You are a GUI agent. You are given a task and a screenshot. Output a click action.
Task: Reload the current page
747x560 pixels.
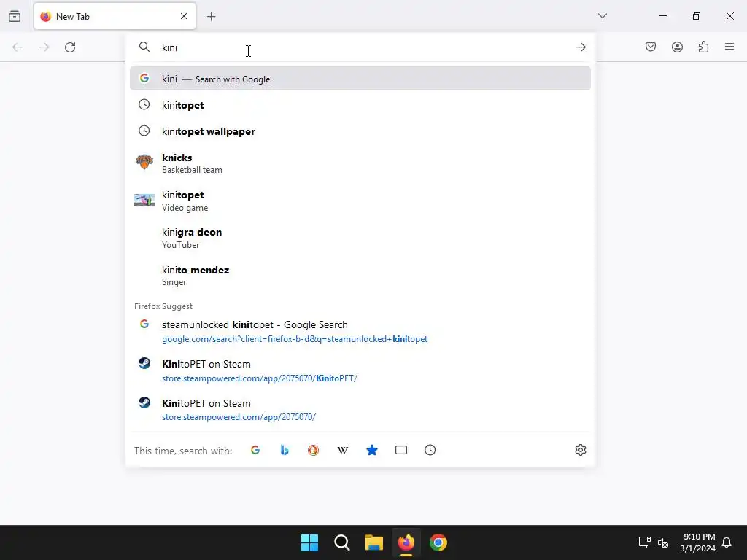click(x=70, y=47)
